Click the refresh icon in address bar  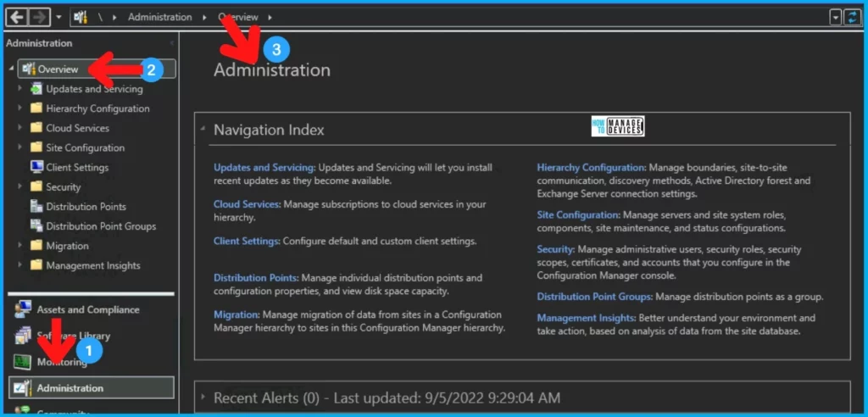(x=852, y=18)
